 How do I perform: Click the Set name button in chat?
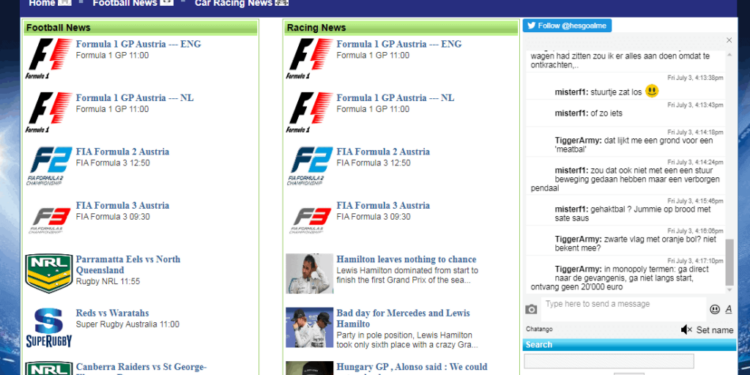coord(715,330)
